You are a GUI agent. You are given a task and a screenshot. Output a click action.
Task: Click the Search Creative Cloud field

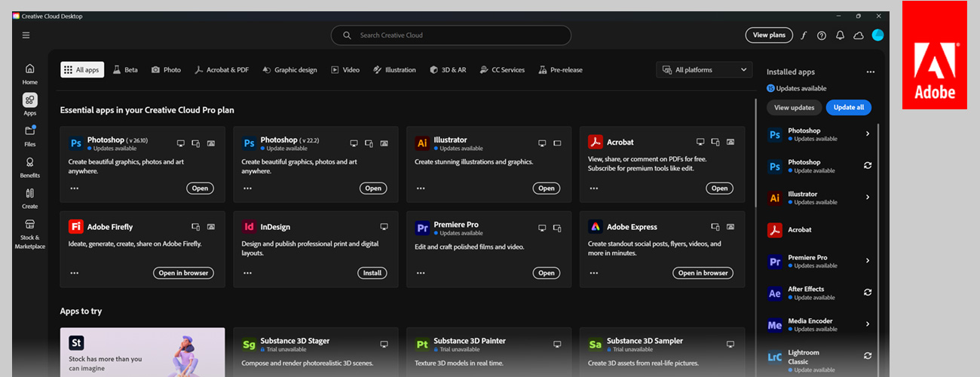click(451, 35)
